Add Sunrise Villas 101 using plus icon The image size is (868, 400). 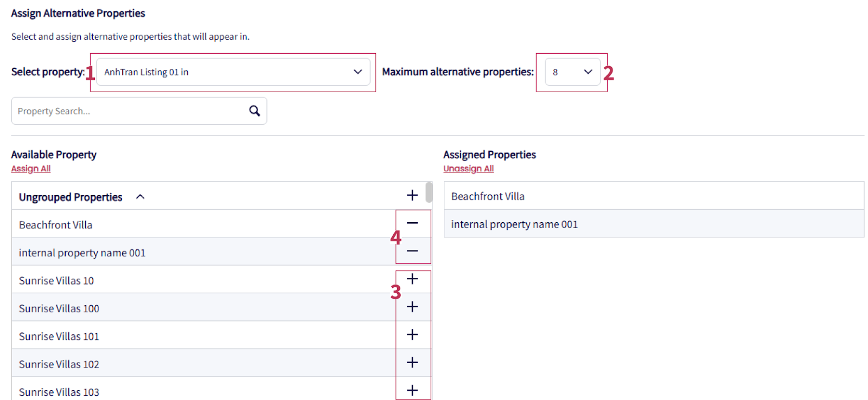point(412,335)
